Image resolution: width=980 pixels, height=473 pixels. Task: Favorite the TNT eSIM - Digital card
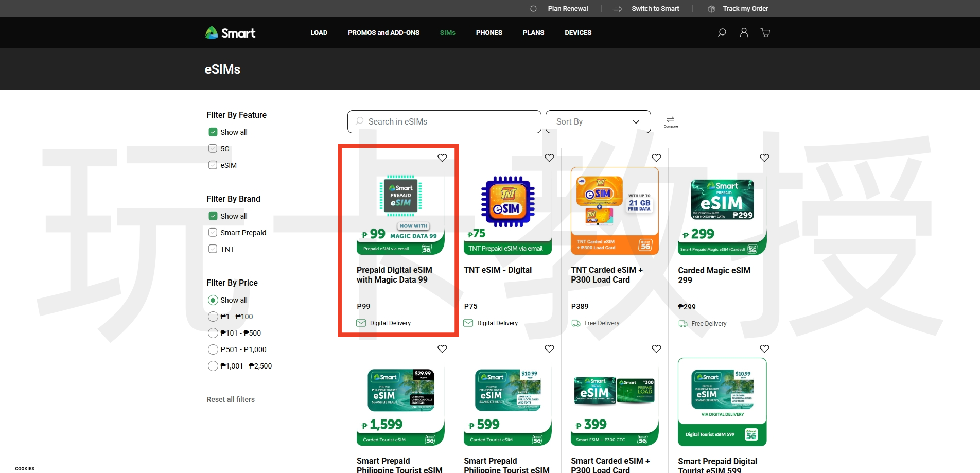click(x=549, y=158)
